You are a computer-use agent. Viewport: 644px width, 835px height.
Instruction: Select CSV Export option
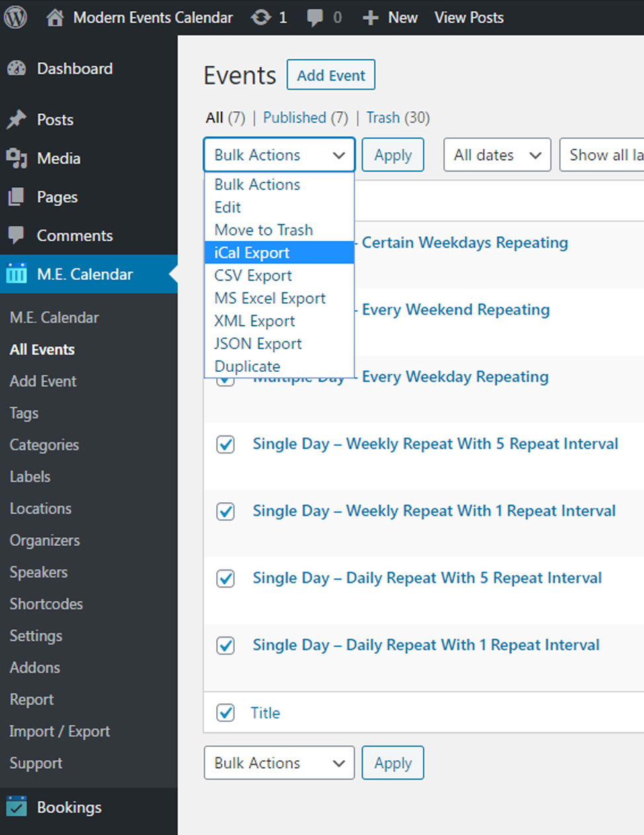(x=279, y=275)
